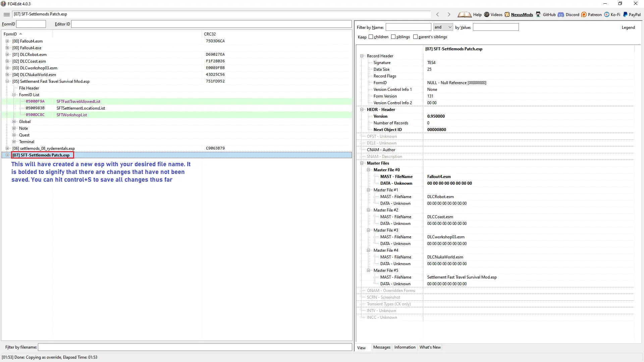Toggle Keep children checkbox
644x362 pixels.
coord(371,37)
